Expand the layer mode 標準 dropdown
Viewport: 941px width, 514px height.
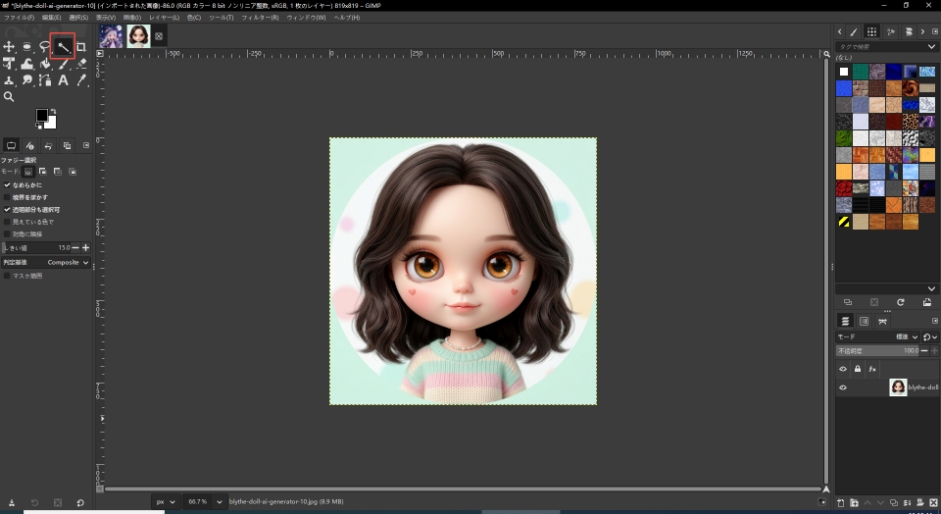coord(905,337)
